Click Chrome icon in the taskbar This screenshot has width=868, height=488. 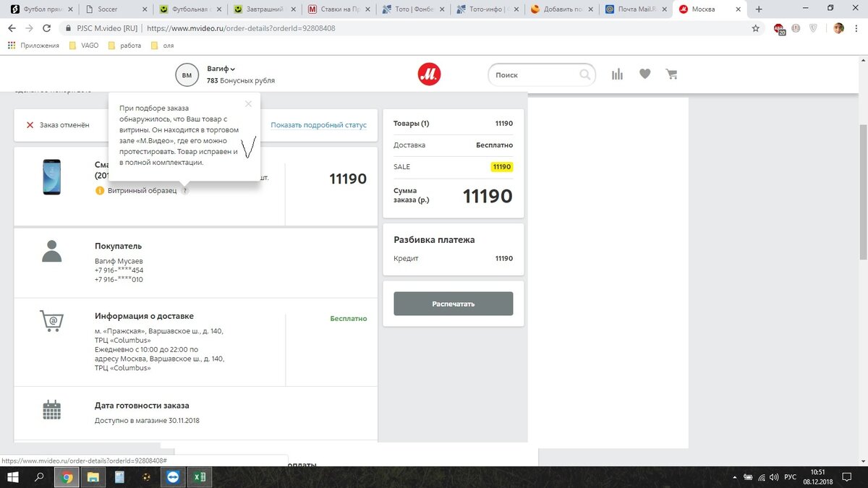coord(67,477)
